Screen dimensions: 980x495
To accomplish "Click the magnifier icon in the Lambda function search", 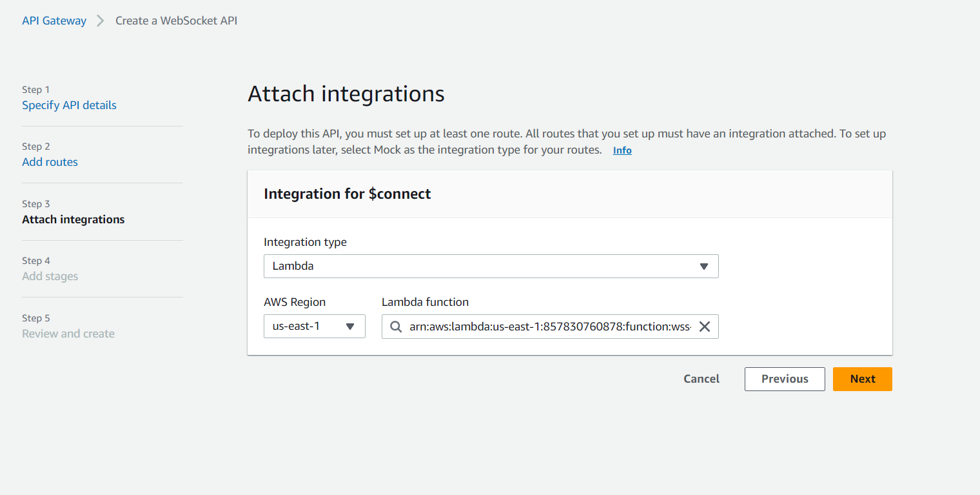I will pyautogui.click(x=396, y=327).
